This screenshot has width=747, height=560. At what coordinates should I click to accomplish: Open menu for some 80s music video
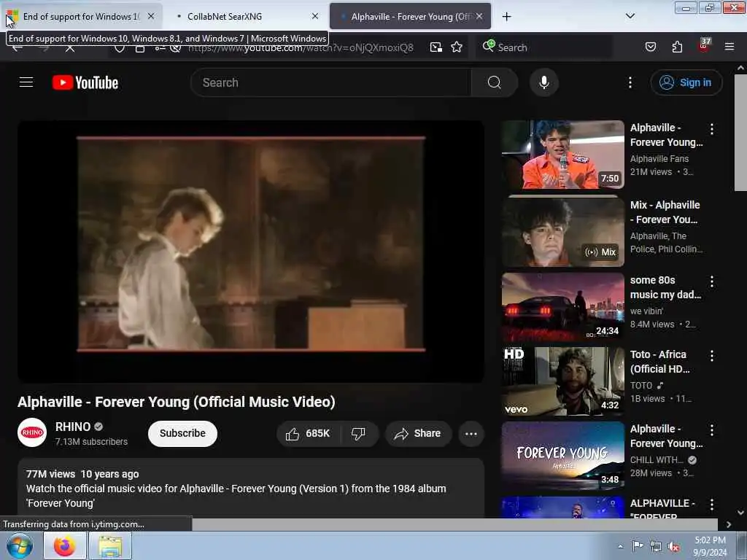[x=712, y=281]
